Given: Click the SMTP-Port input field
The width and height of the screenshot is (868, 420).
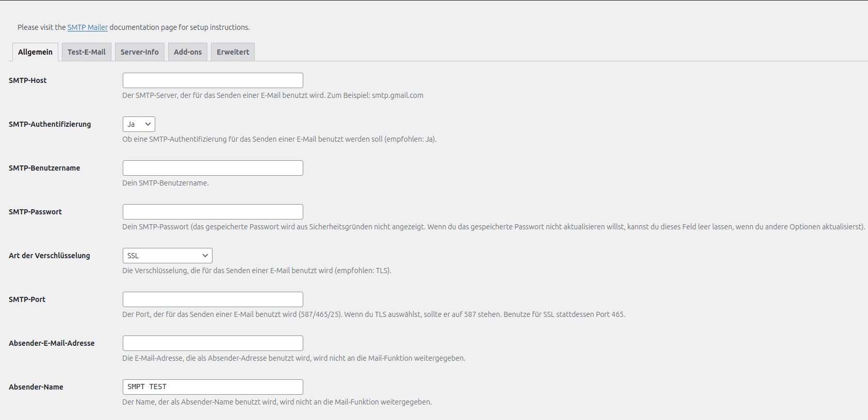Looking at the screenshot, I should coord(212,299).
